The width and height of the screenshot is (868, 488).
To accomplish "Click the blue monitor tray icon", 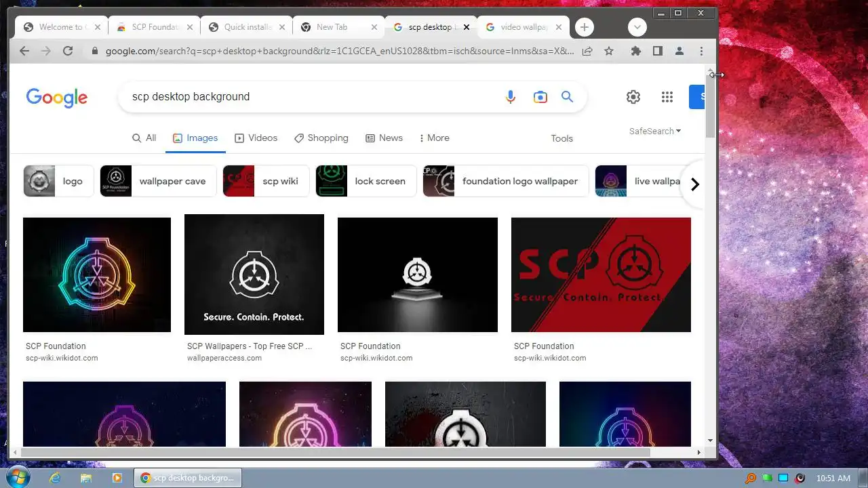I will click(783, 478).
